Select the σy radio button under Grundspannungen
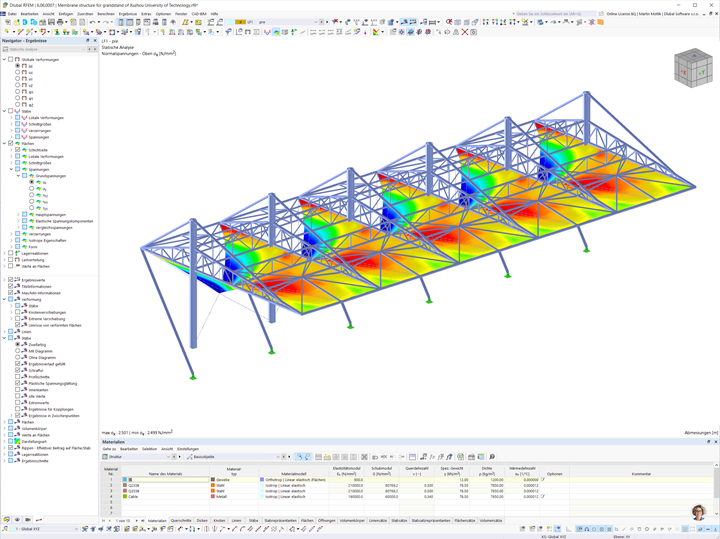 pyautogui.click(x=32, y=189)
